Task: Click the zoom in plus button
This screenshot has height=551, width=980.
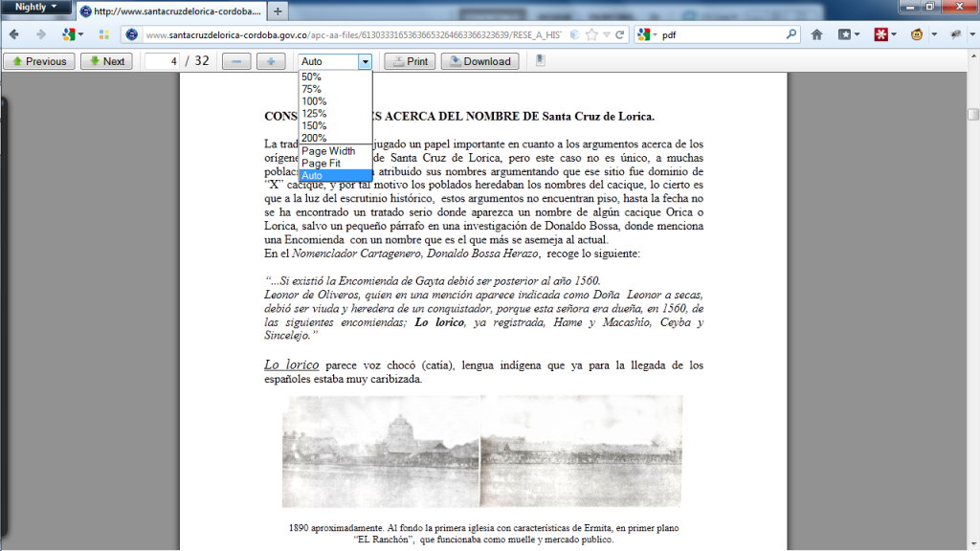Action: [x=271, y=61]
